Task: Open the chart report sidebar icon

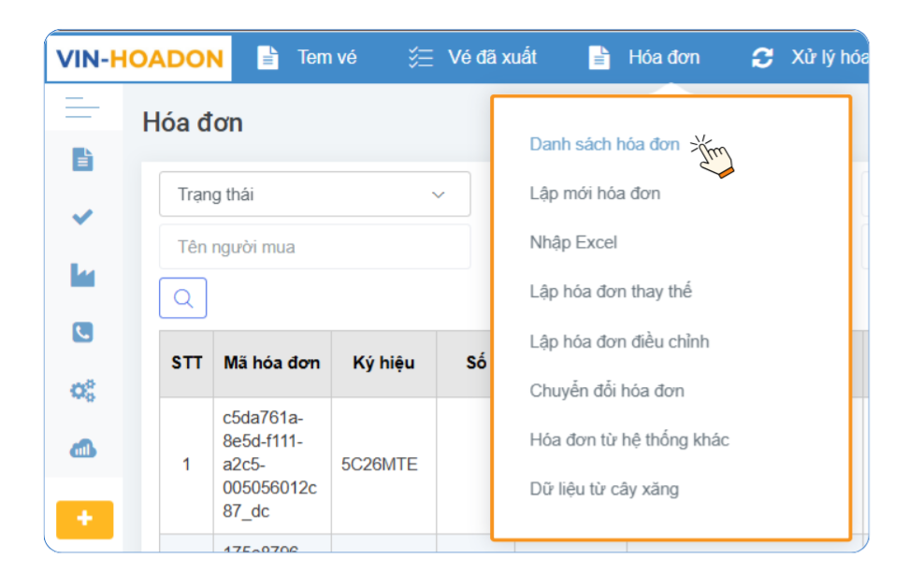Action: click(x=82, y=275)
